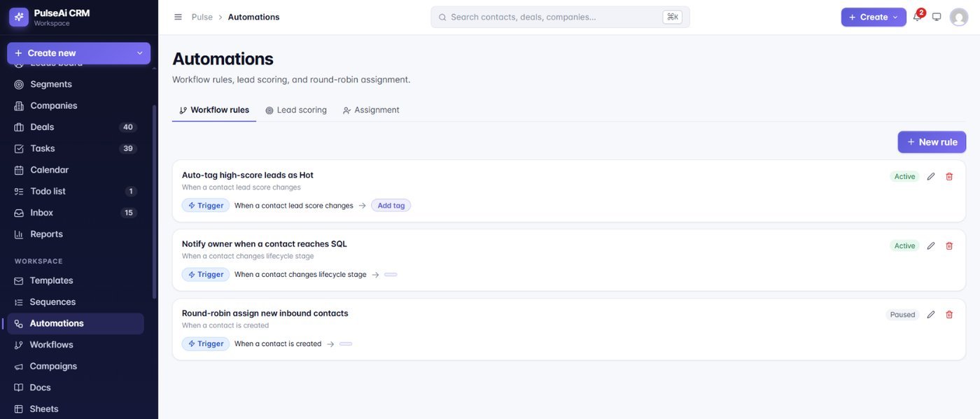Click the empty action chip on Round-robin rule
The height and width of the screenshot is (419, 980).
(346, 344)
